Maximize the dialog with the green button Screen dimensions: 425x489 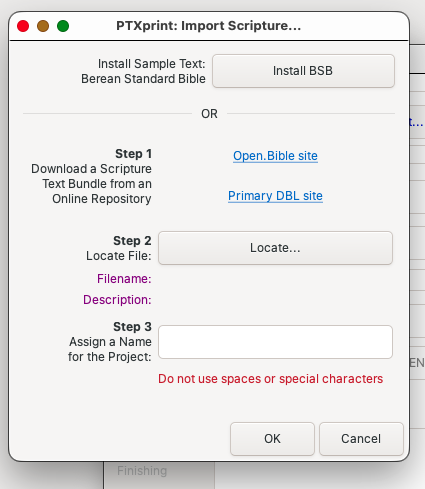[63, 26]
